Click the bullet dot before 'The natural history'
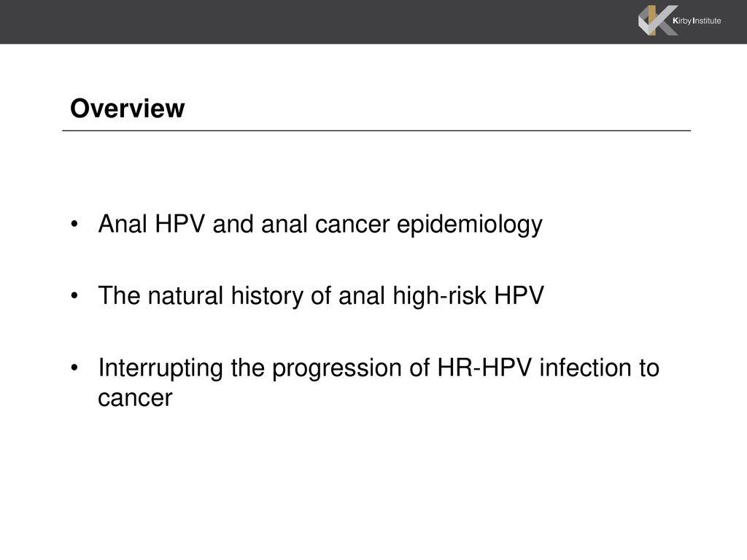The image size is (747, 560). tap(74, 296)
